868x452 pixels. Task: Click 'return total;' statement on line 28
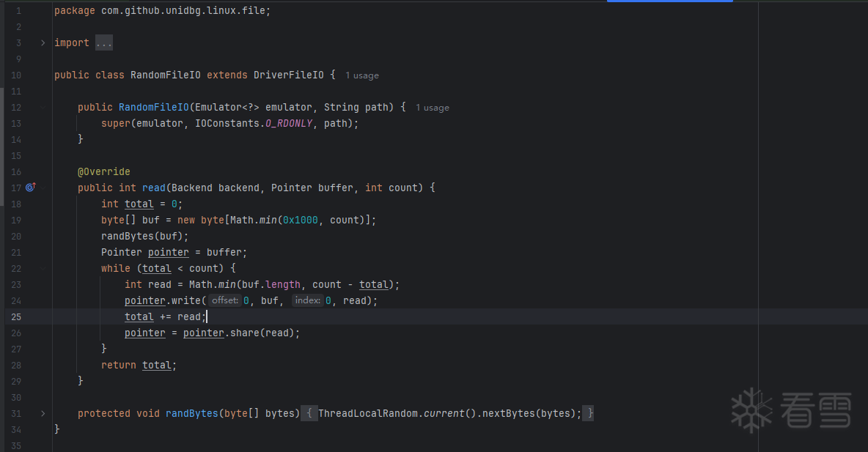click(x=139, y=365)
